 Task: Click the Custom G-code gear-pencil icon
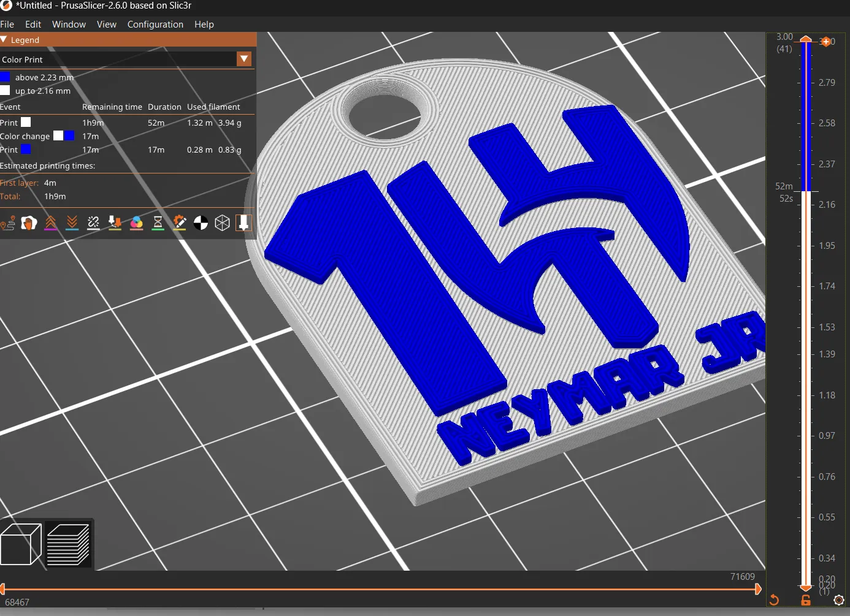point(179,223)
